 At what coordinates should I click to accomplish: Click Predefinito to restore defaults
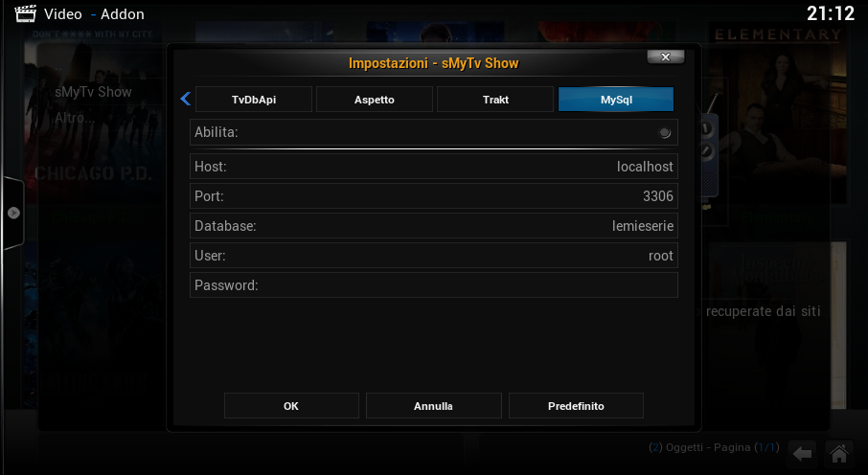pos(576,406)
